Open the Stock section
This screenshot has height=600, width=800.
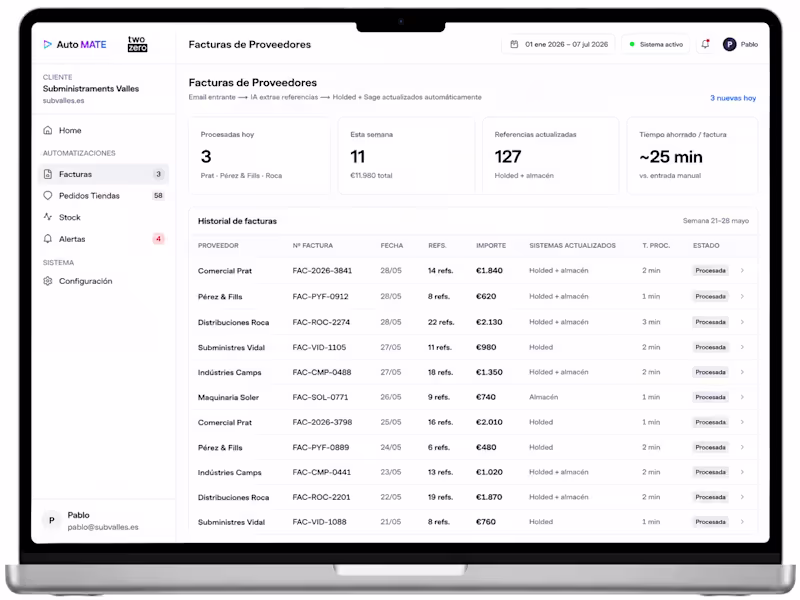[x=103, y=217]
